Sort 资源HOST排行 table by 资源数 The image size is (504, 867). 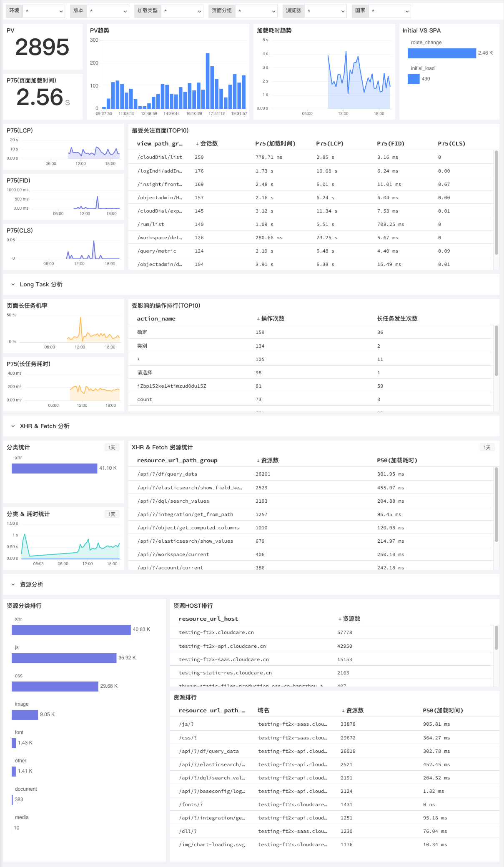(349, 619)
